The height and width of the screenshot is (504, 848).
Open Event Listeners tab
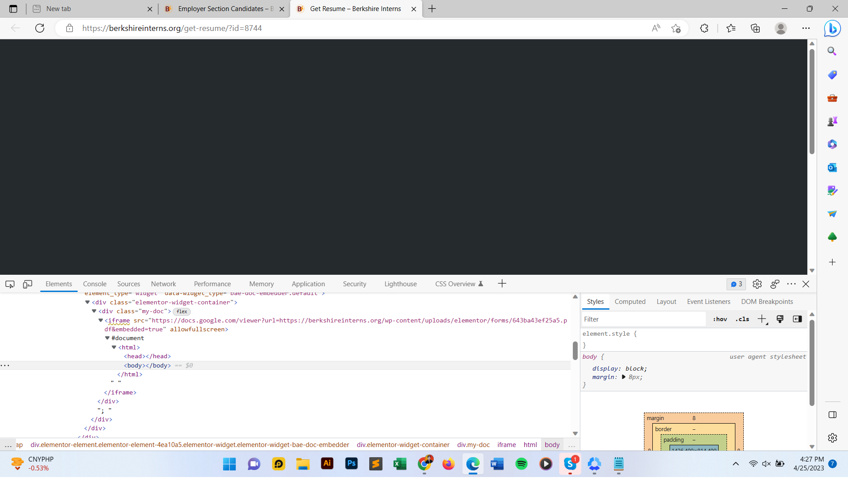click(708, 302)
